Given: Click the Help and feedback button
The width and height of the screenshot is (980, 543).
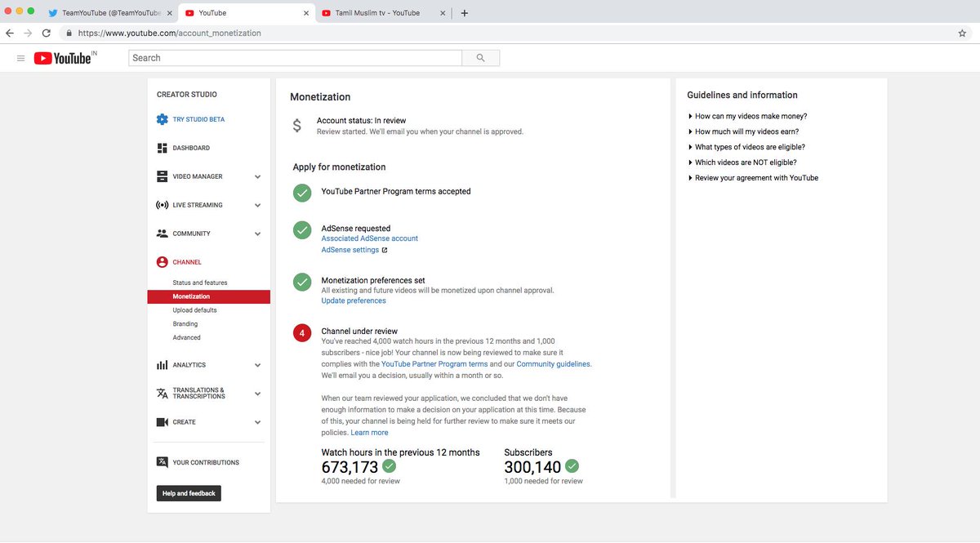Looking at the screenshot, I should coord(189,493).
